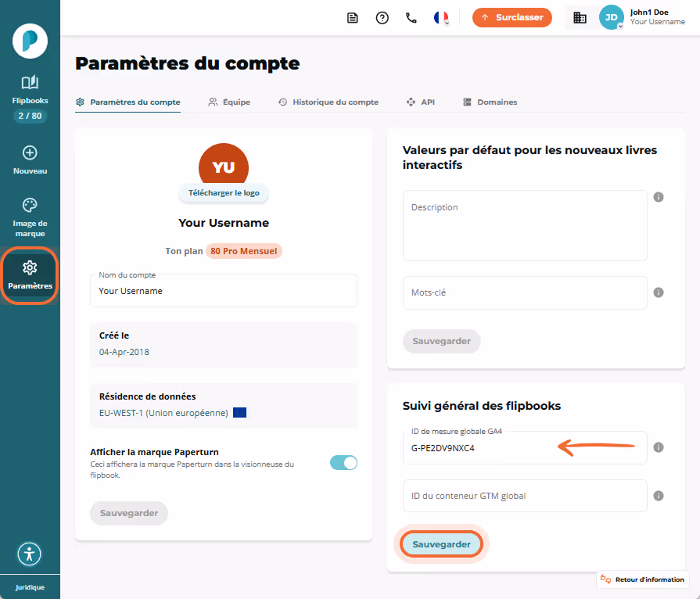Open the document news icon
The height and width of the screenshot is (599, 700).
(353, 18)
